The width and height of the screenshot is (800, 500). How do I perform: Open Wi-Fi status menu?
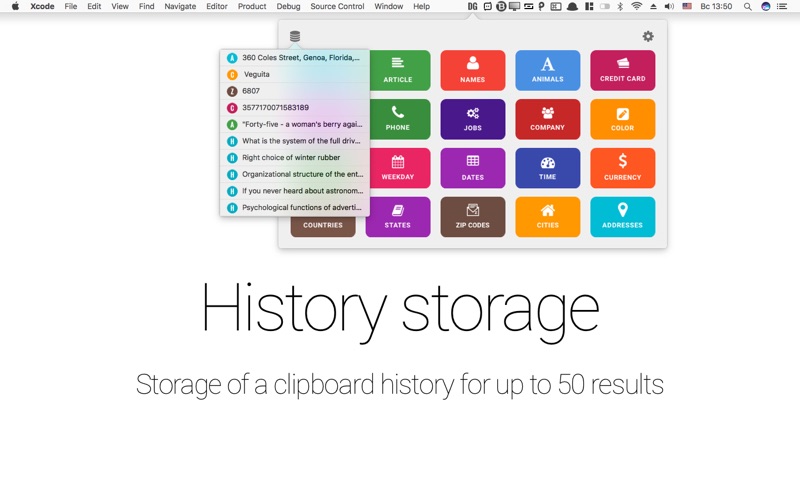tap(636, 7)
